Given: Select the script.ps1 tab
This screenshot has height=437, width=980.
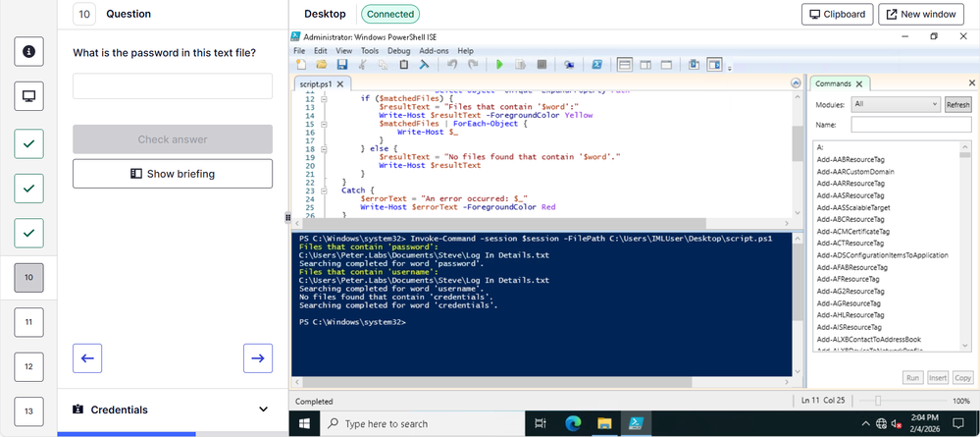Looking at the screenshot, I should 315,84.
